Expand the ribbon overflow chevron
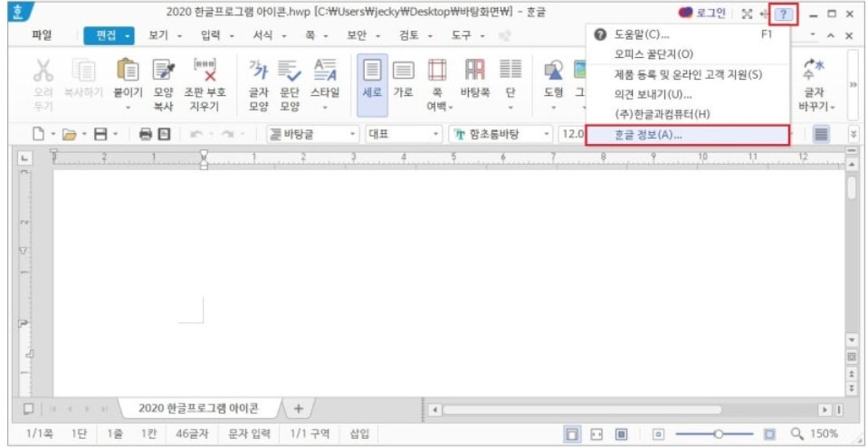 coord(853,85)
